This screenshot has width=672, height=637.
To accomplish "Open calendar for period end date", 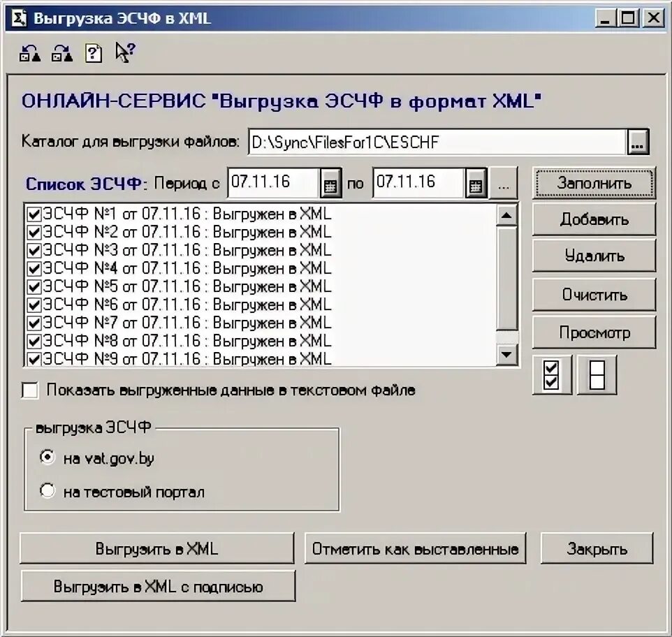I will coord(476,184).
